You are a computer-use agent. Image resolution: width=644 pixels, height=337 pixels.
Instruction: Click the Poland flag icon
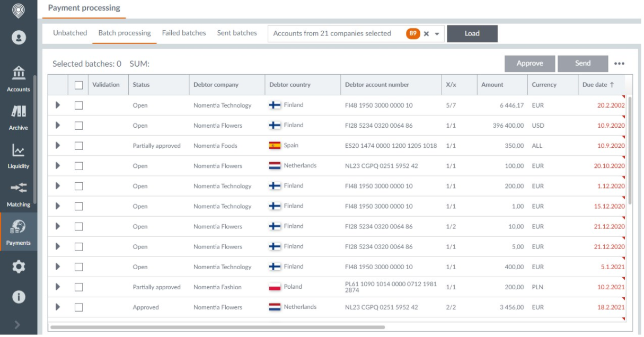coord(275,287)
